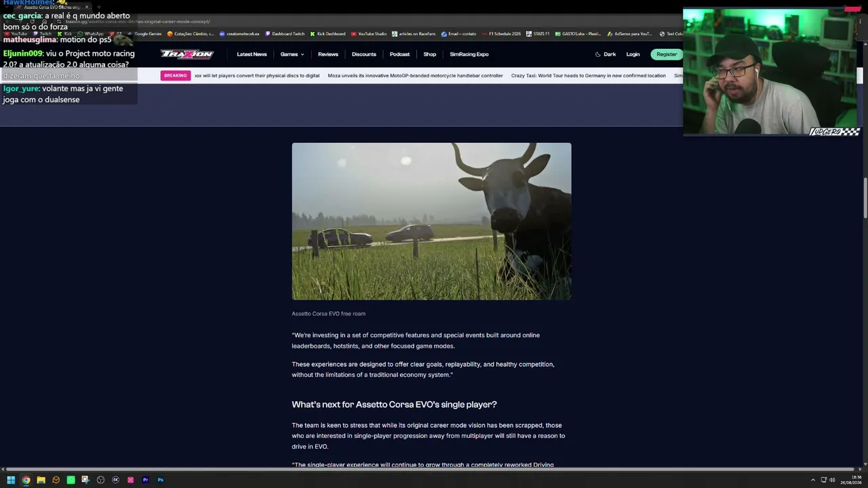Click Chrome icon in taskbar
Viewport: 868px width, 488px height.
point(26,480)
